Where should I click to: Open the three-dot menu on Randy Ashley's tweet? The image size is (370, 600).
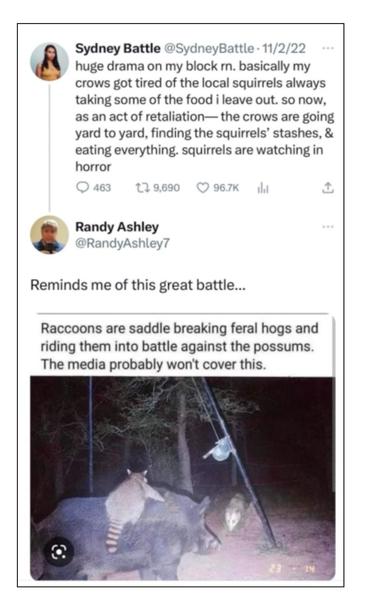click(x=328, y=227)
